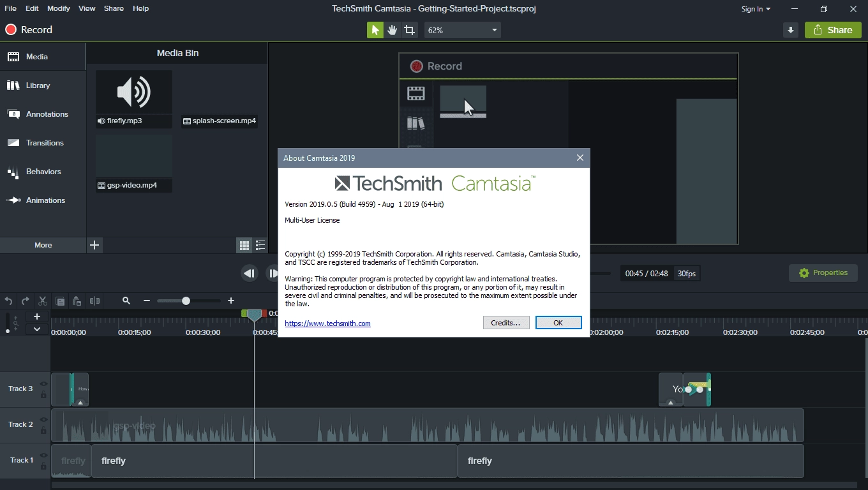Open the https://www.techsmith.com link
Image resolution: width=868 pixels, height=490 pixels.
[327, 323]
